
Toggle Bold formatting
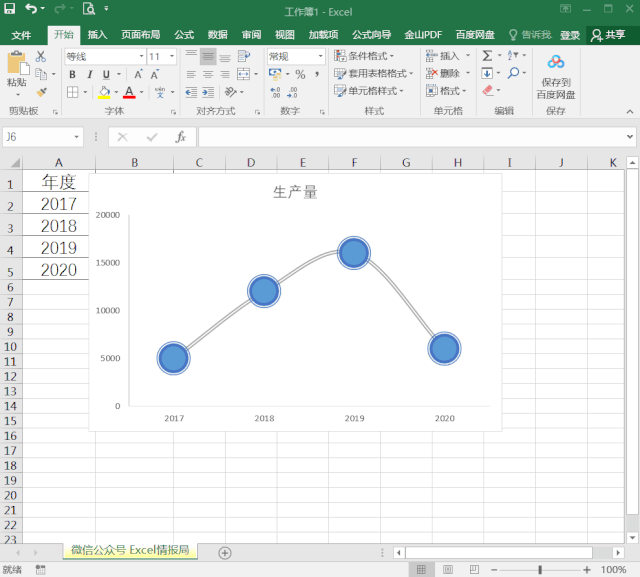click(72, 74)
